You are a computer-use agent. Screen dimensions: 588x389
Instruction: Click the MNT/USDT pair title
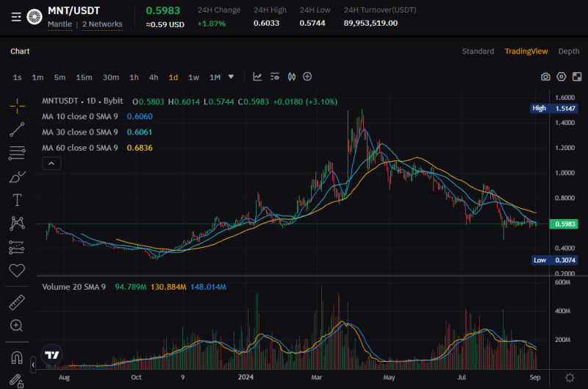tap(74, 10)
